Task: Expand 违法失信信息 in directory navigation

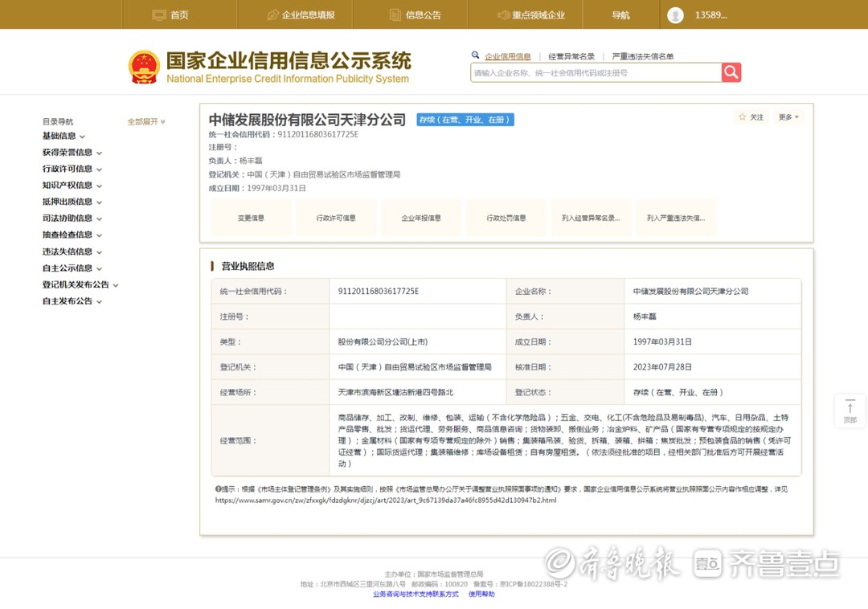Action: click(x=72, y=251)
